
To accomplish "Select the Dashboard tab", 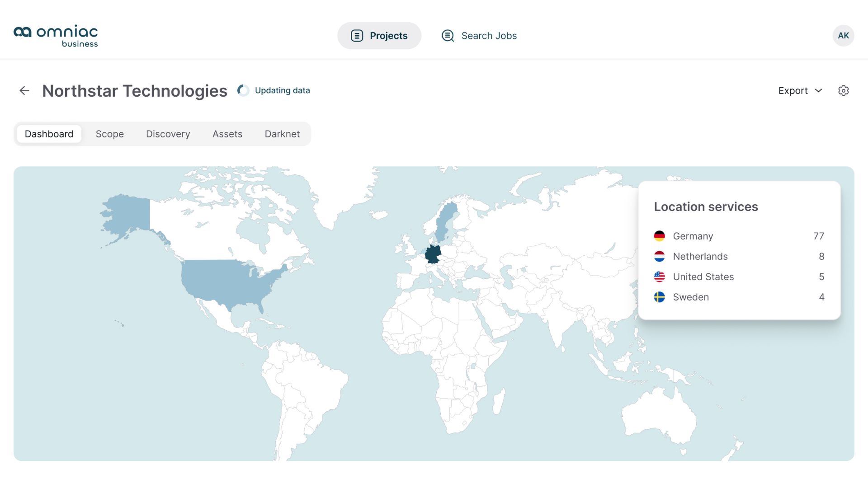I will (x=49, y=134).
